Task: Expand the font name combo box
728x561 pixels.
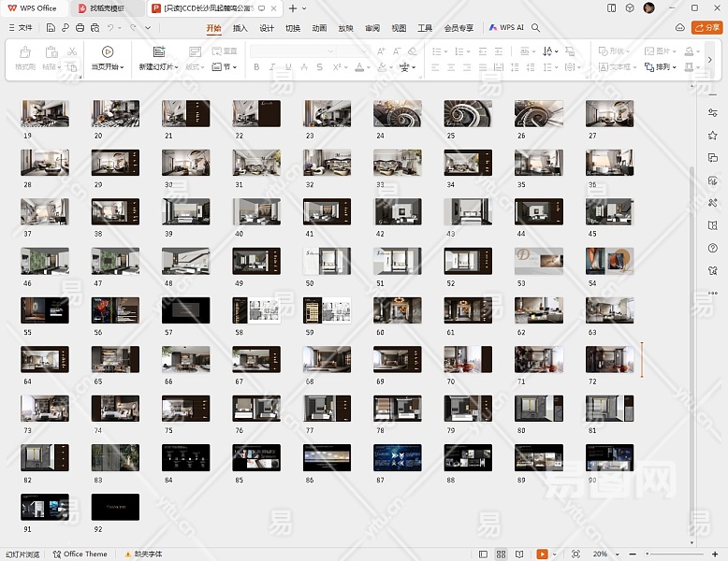Action: pos(331,51)
